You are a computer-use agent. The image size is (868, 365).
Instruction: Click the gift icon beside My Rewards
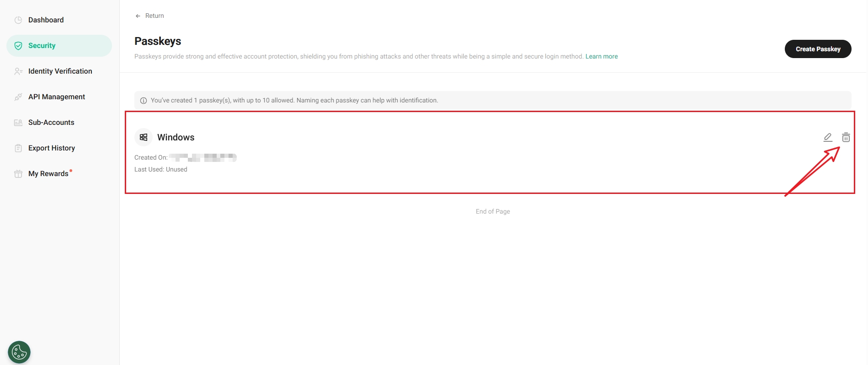tap(18, 174)
